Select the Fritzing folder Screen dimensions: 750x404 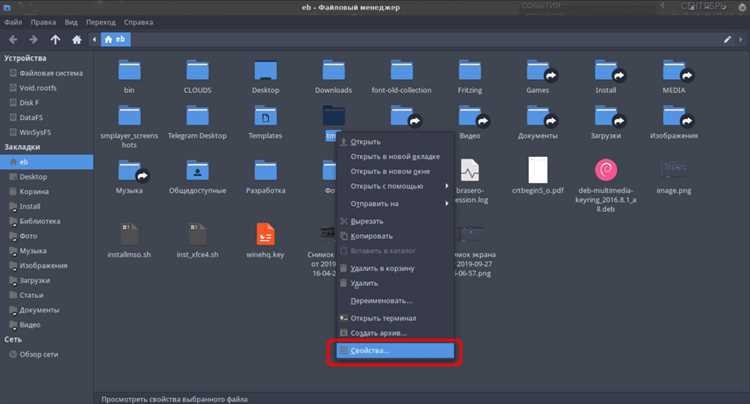[470, 76]
